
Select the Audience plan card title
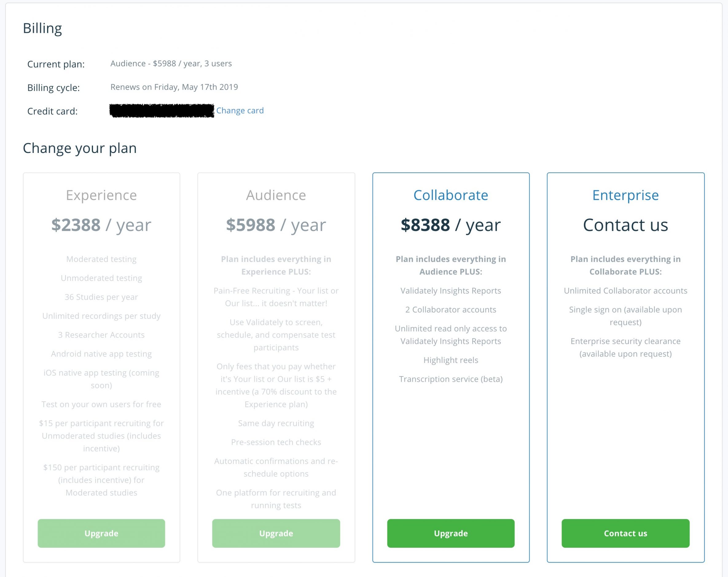point(276,195)
